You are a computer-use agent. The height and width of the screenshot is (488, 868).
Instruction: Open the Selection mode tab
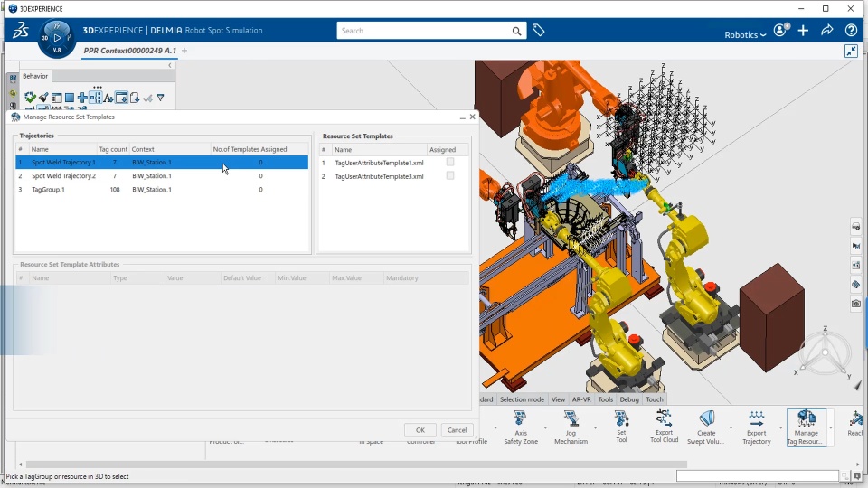(522, 399)
